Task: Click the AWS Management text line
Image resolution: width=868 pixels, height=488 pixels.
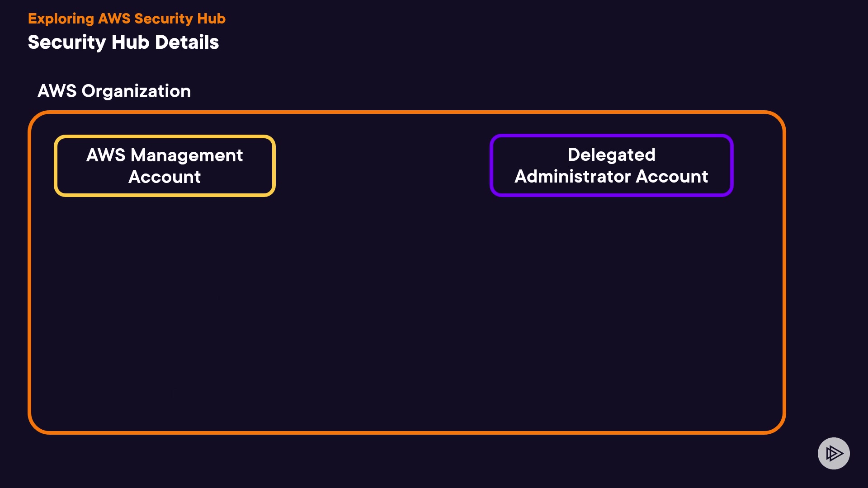Action: 165,155
